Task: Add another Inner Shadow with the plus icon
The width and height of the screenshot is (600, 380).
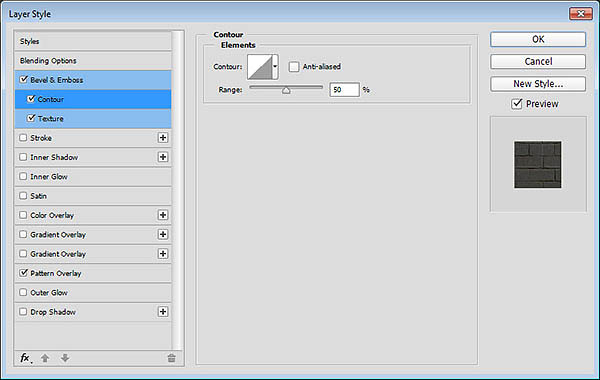Action: [x=163, y=157]
